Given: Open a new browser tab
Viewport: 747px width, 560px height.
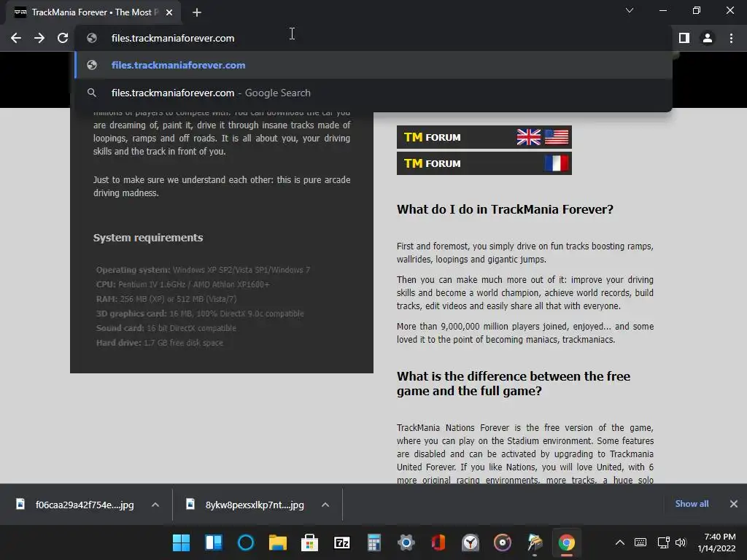Looking at the screenshot, I should click(197, 12).
